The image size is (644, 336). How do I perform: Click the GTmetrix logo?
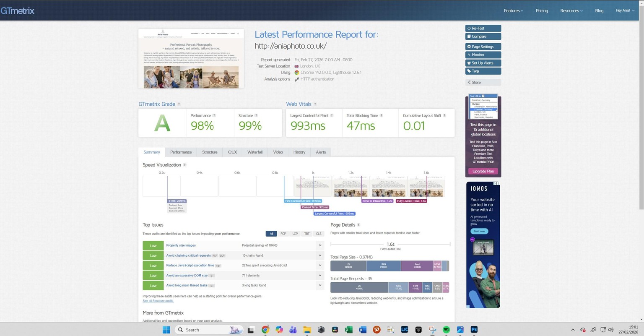pyautogui.click(x=17, y=10)
